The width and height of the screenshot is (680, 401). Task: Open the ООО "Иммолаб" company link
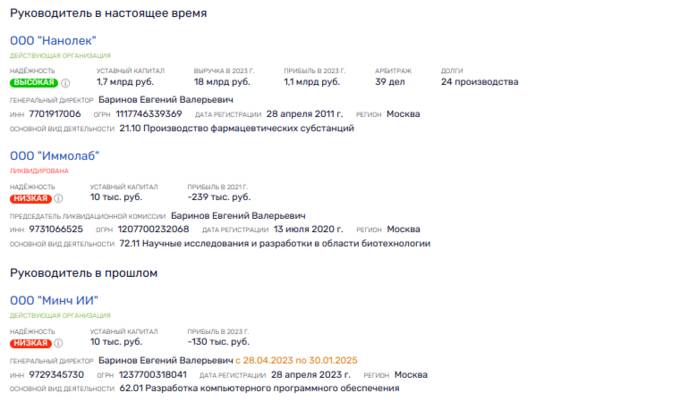[x=55, y=156]
